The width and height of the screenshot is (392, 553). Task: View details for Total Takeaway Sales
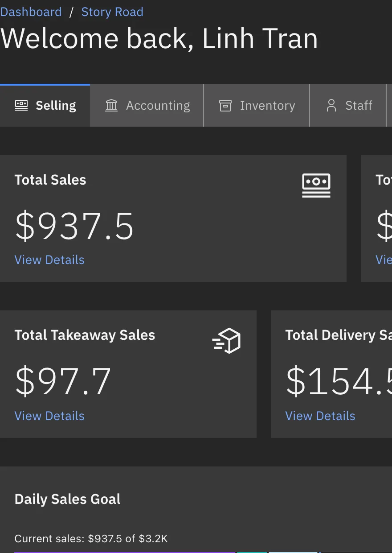click(x=49, y=416)
